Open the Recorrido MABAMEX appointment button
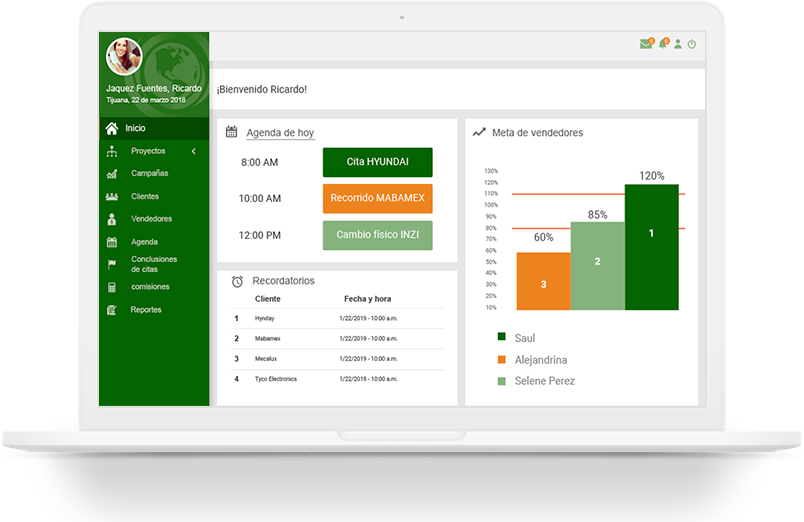Image resolution: width=804 pixels, height=522 pixels. point(377,198)
